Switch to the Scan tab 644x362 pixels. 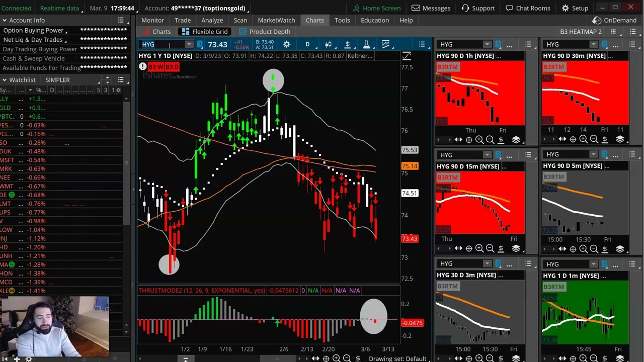pos(240,20)
